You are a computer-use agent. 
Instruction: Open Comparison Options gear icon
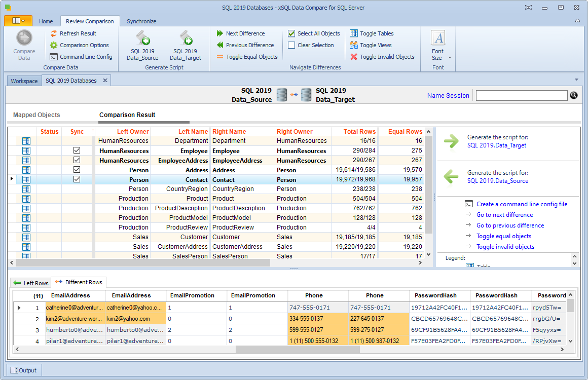coord(54,45)
